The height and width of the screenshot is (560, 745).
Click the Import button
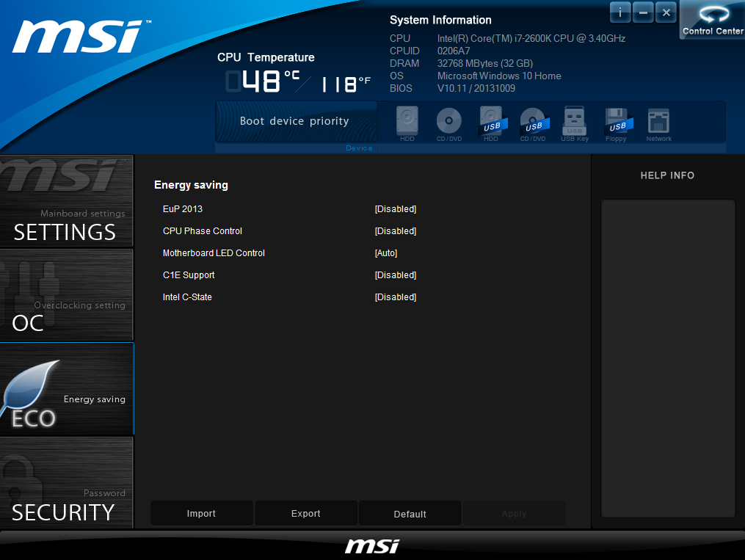click(x=201, y=514)
